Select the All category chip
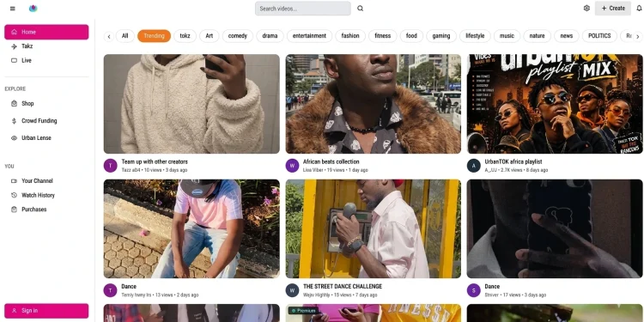The width and height of the screenshot is (644, 322). coord(125,36)
